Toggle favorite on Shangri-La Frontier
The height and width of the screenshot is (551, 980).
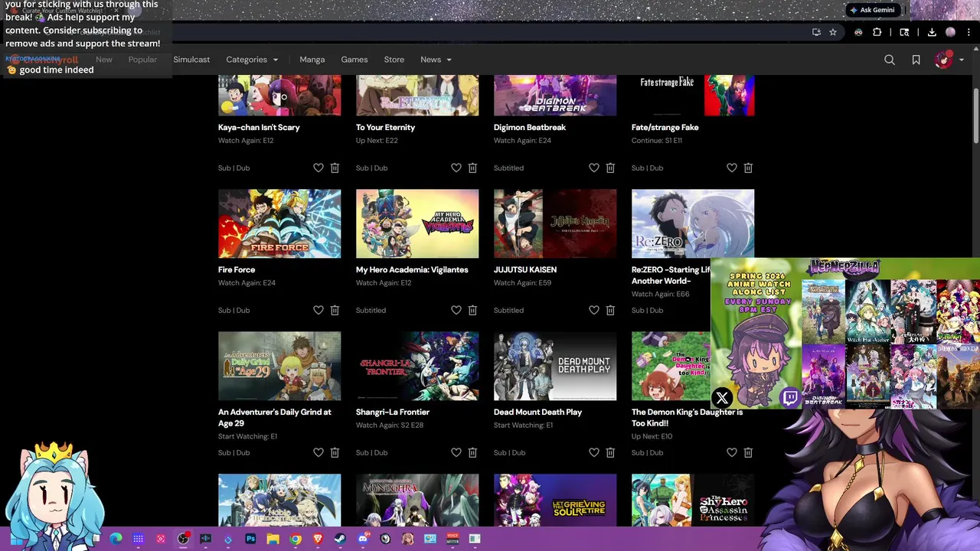click(x=456, y=452)
